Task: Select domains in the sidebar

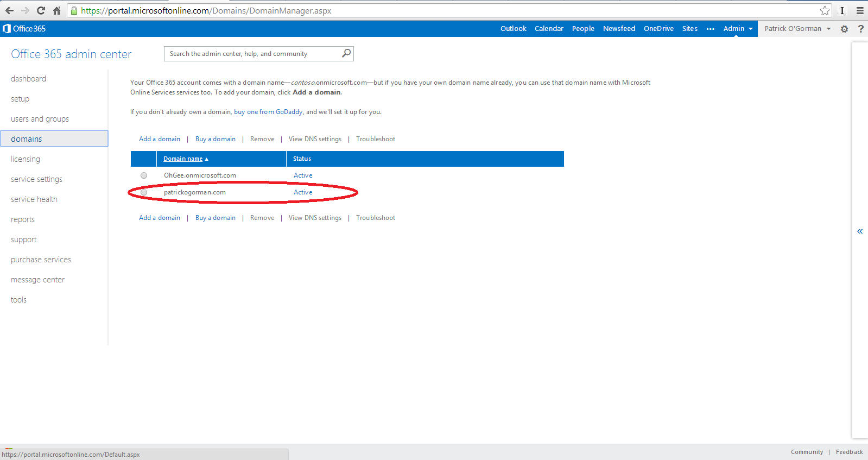Action: pyautogui.click(x=54, y=138)
